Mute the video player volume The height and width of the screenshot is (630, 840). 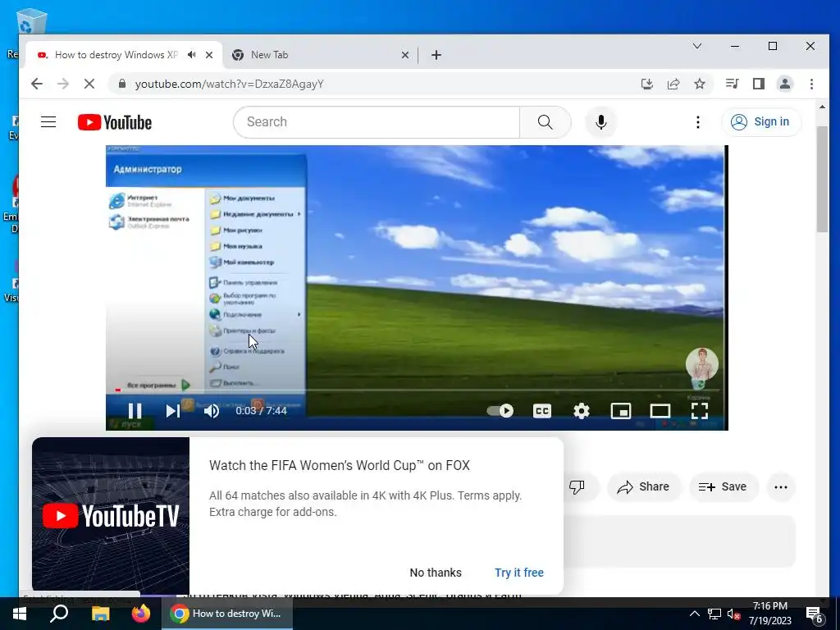point(211,411)
